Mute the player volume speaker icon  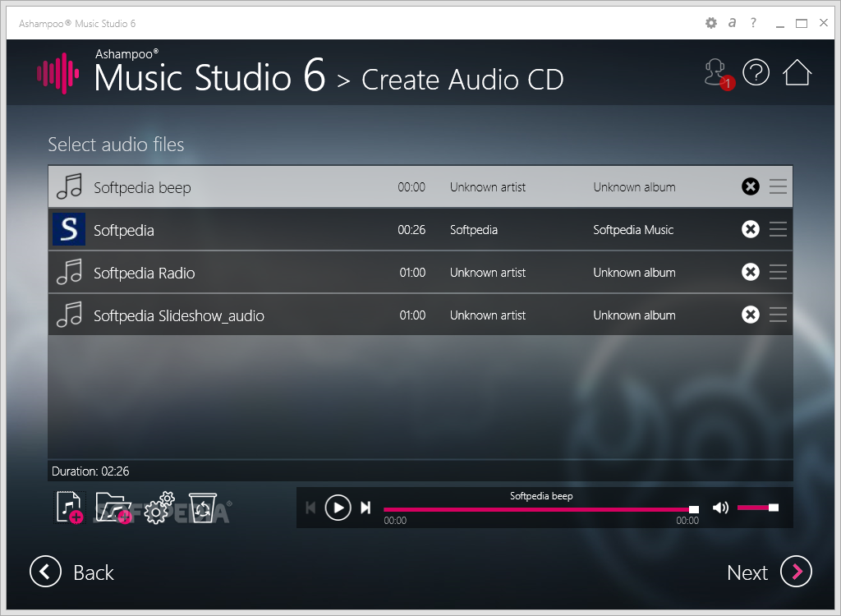tap(720, 508)
